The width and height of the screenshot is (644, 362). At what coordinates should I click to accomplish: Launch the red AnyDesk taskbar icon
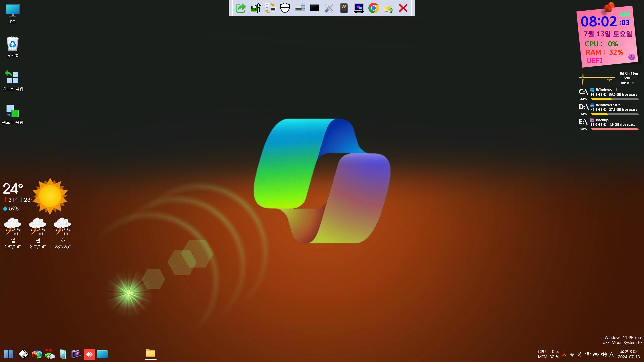(x=89, y=354)
